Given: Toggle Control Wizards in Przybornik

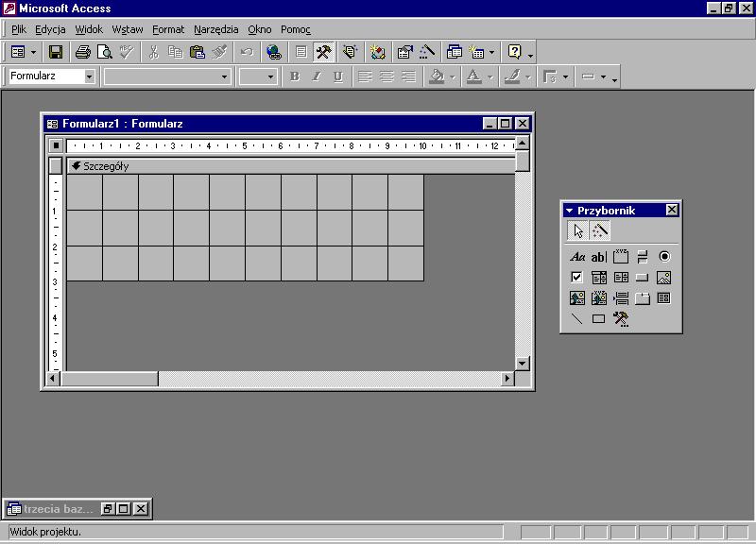Looking at the screenshot, I should point(599,230).
